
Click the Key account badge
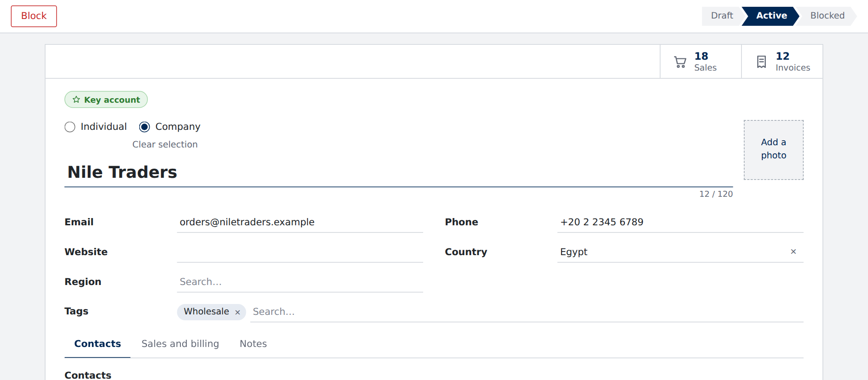[106, 100]
